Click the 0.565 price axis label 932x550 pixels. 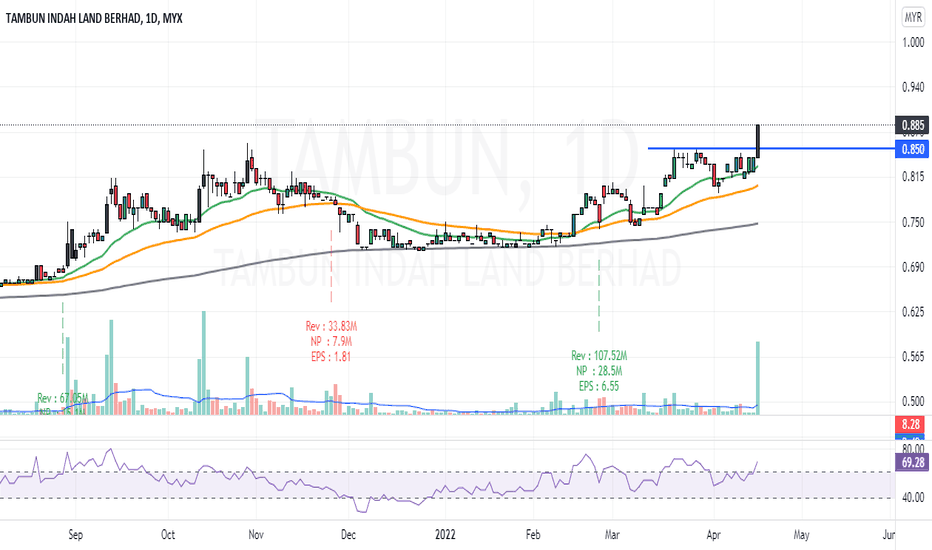coord(913,356)
